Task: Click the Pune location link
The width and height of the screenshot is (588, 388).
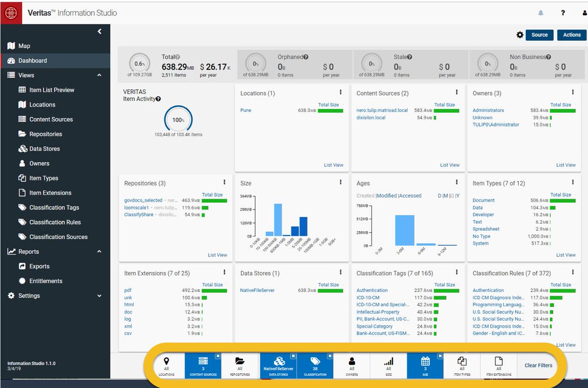Action: tap(246, 110)
